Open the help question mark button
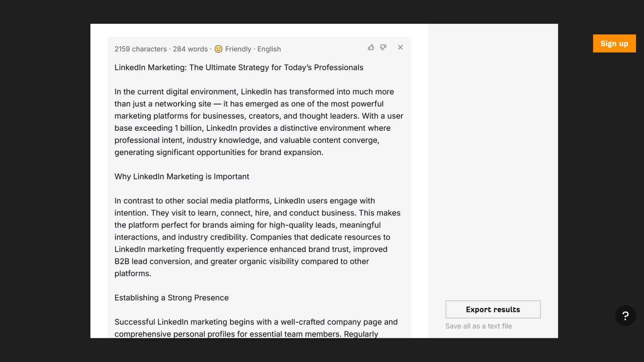 pos(625,316)
